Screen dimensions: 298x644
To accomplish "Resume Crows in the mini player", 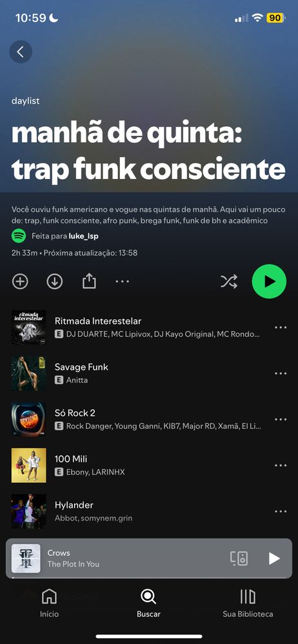I will tap(274, 558).
